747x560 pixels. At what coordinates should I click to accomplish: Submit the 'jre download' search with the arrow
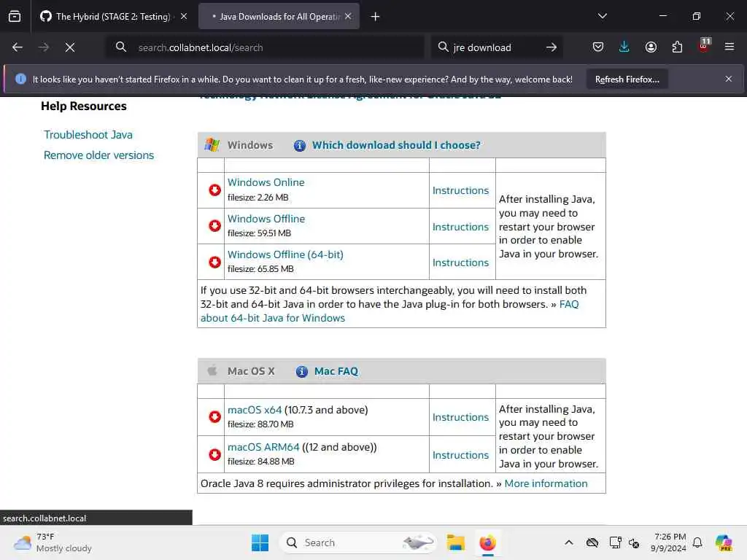point(551,47)
